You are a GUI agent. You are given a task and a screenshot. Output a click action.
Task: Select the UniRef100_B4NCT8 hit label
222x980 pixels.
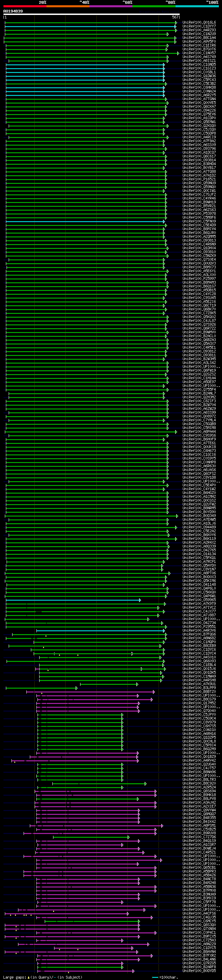pyautogui.click(x=199, y=879)
